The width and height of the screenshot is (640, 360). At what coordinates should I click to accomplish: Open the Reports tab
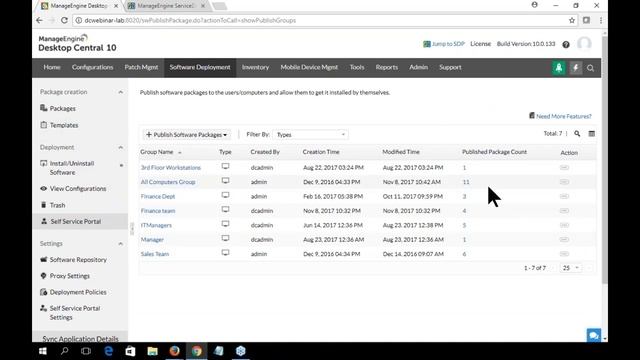387,67
